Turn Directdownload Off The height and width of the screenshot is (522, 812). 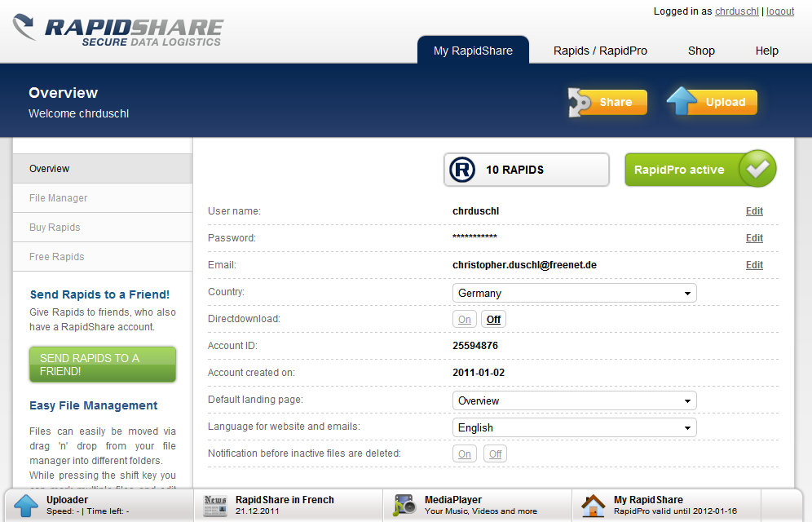[x=493, y=320]
